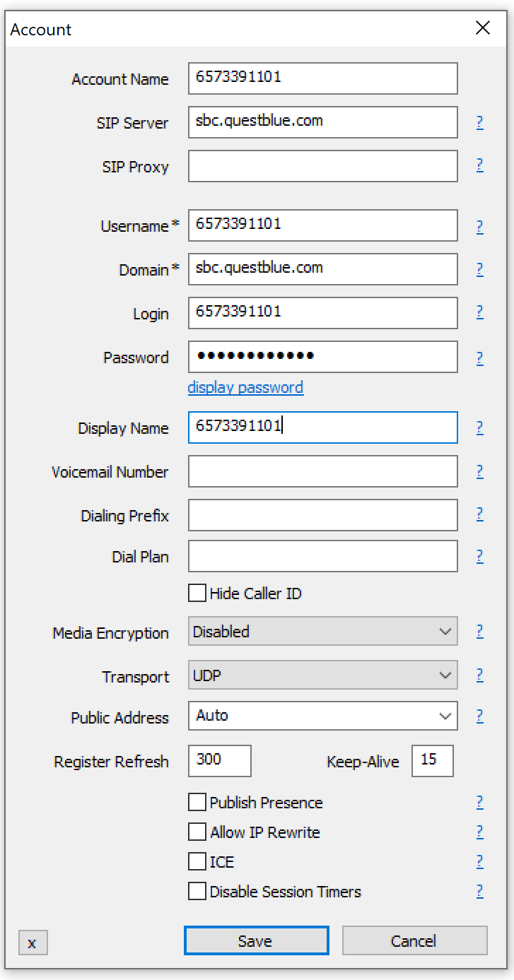
Task: Click the small x button at bottom left
Action: coord(33,943)
